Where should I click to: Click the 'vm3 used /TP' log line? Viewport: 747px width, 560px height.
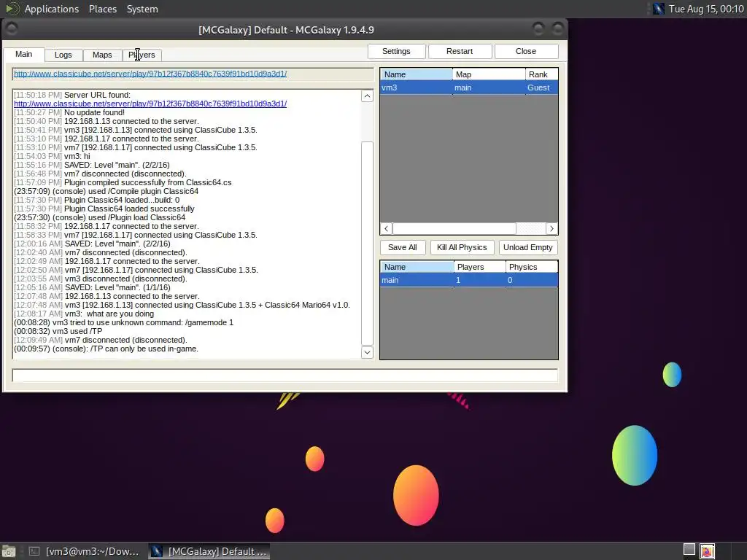58,332
